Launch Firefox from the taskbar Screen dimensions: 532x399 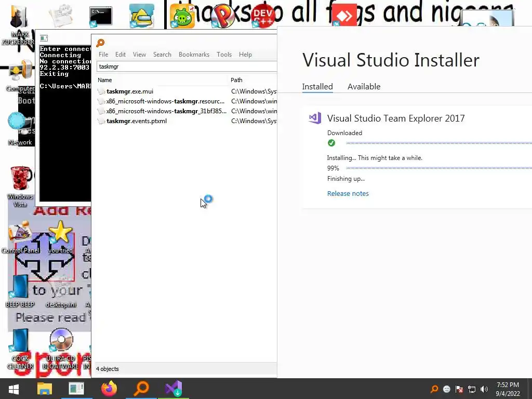109,389
